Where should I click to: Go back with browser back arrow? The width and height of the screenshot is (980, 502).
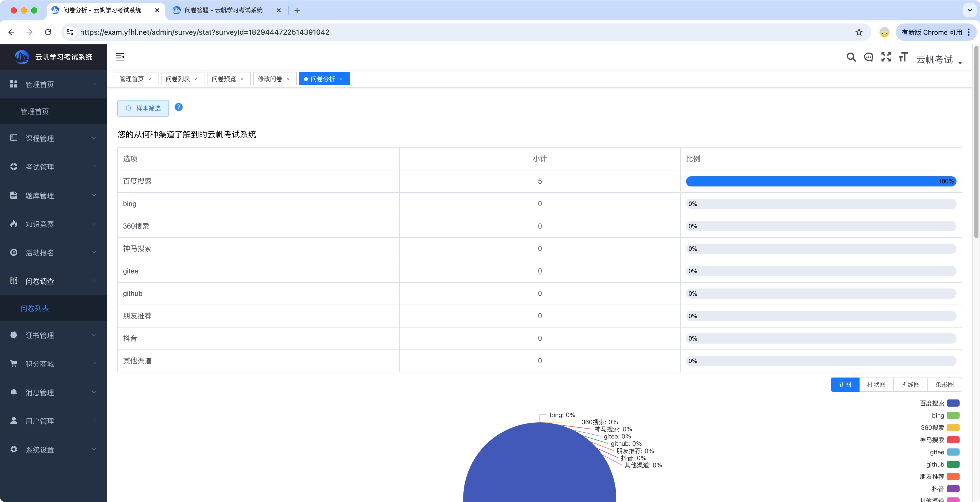point(11,32)
